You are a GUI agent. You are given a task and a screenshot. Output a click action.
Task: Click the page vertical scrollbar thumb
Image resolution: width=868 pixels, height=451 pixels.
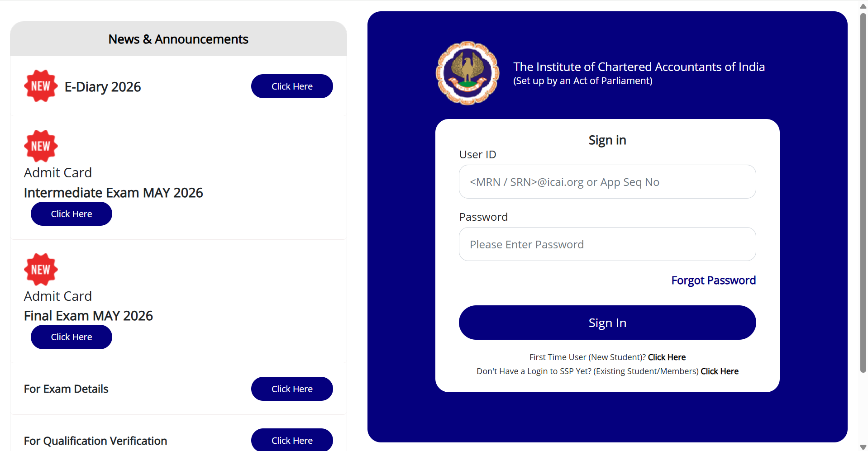point(863,190)
